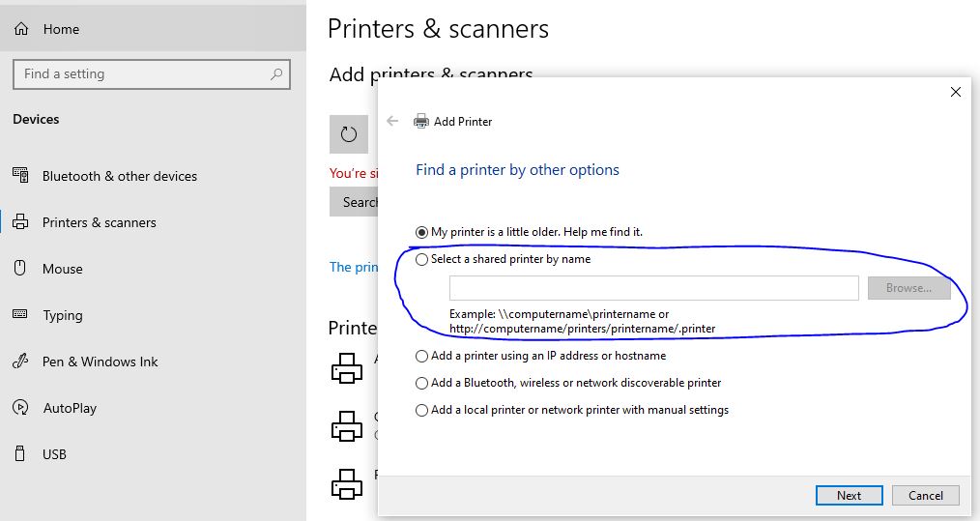Click the Bluetooth & other devices icon
The image size is (980, 521).
20,176
